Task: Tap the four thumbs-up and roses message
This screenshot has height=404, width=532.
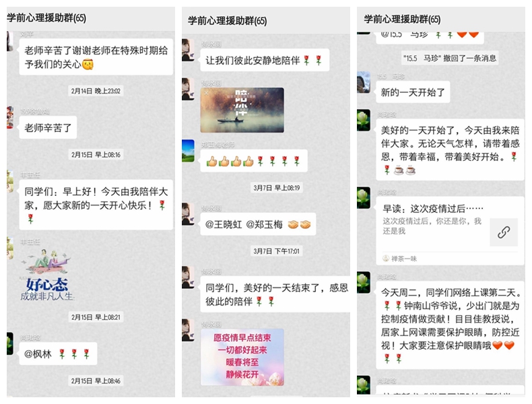Action: pyautogui.click(x=254, y=161)
